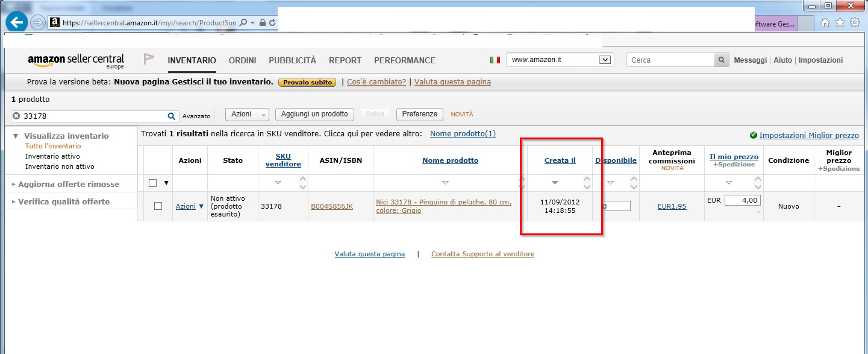This screenshot has width=868, height=354.
Task: Open the row Azioni dropdown for 33178
Action: [x=190, y=206]
